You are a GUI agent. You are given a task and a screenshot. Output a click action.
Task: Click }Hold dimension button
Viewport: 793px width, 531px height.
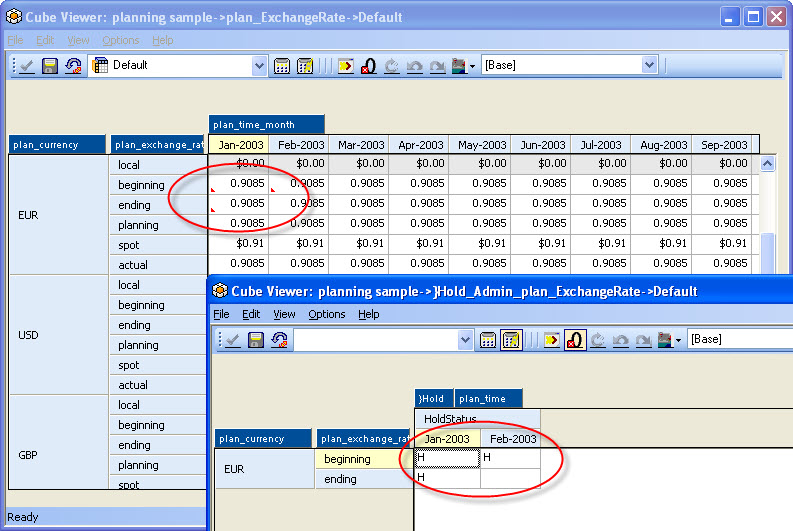433,399
